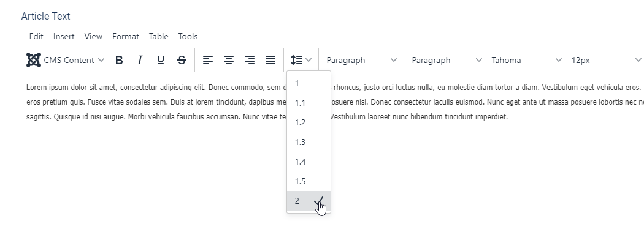Open the CMS Content dropdown
Image resolution: width=644 pixels, height=243 pixels.
pos(66,60)
